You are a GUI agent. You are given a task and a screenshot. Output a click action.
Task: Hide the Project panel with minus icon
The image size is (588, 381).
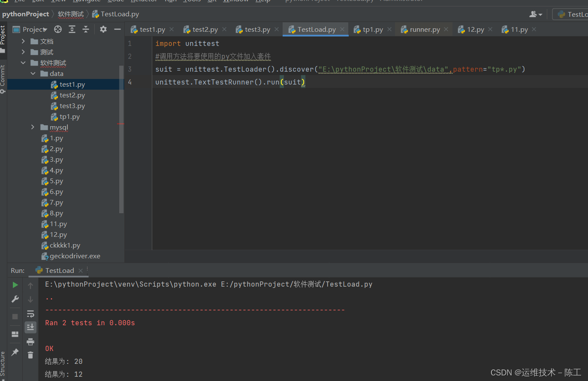pos(117,29)
